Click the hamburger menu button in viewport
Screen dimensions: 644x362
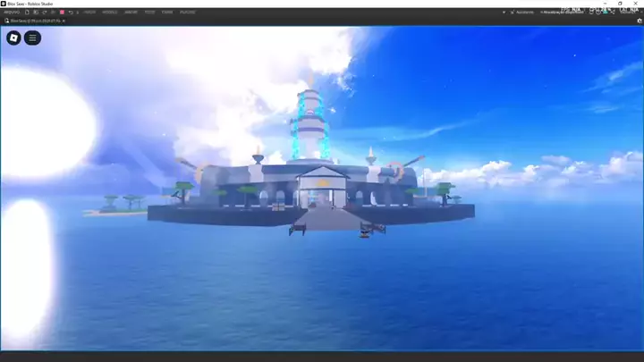tap(32, 38)
